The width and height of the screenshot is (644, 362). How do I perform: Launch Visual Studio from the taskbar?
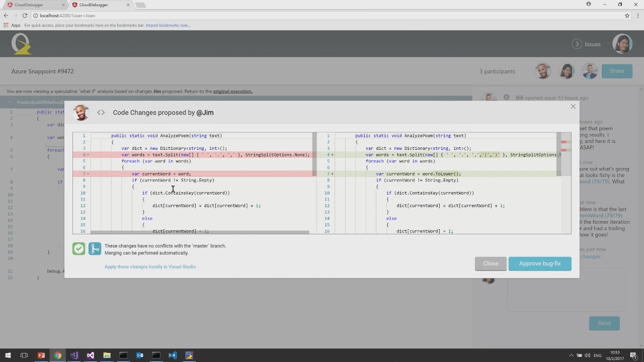tap(90, 355)
